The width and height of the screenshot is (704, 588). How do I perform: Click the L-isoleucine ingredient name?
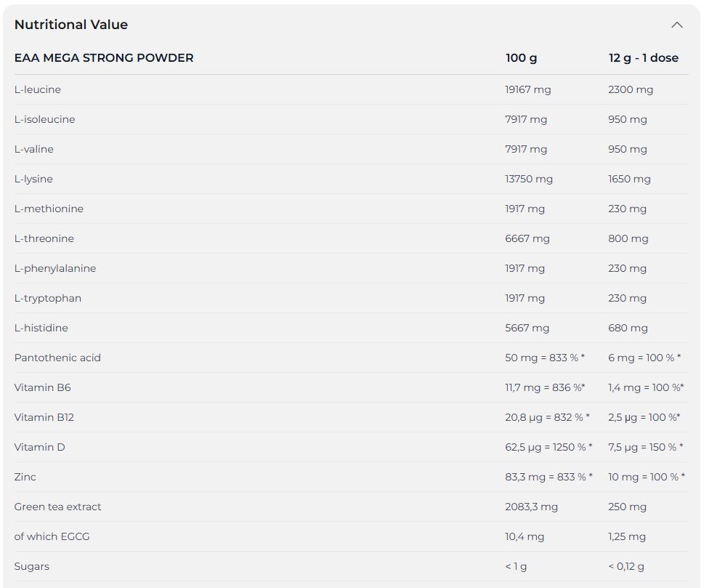tap(44, 119)
